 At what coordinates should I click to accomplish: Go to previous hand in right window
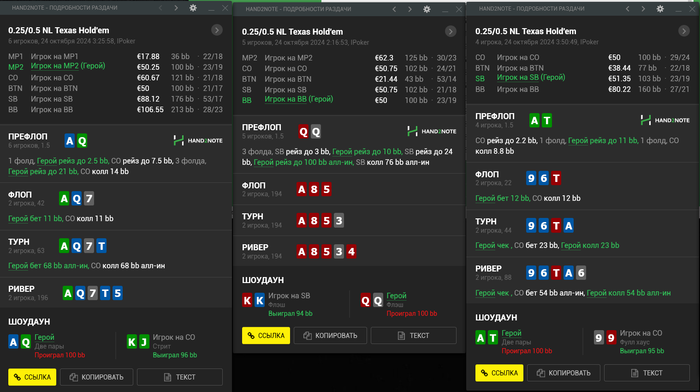point(628,8)
